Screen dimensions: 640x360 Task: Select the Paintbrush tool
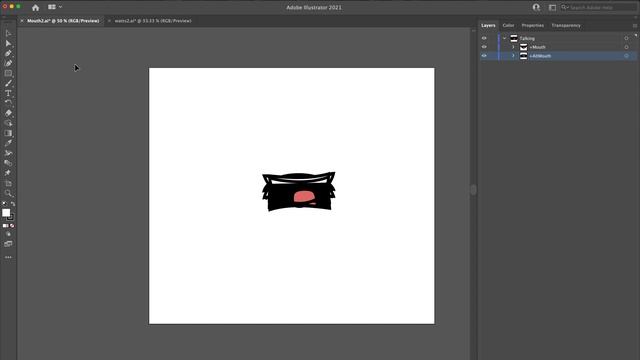point(8,83)
